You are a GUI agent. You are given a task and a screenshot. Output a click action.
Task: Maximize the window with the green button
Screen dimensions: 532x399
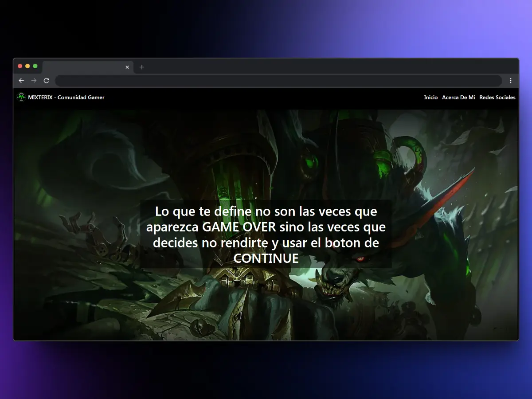35,66
